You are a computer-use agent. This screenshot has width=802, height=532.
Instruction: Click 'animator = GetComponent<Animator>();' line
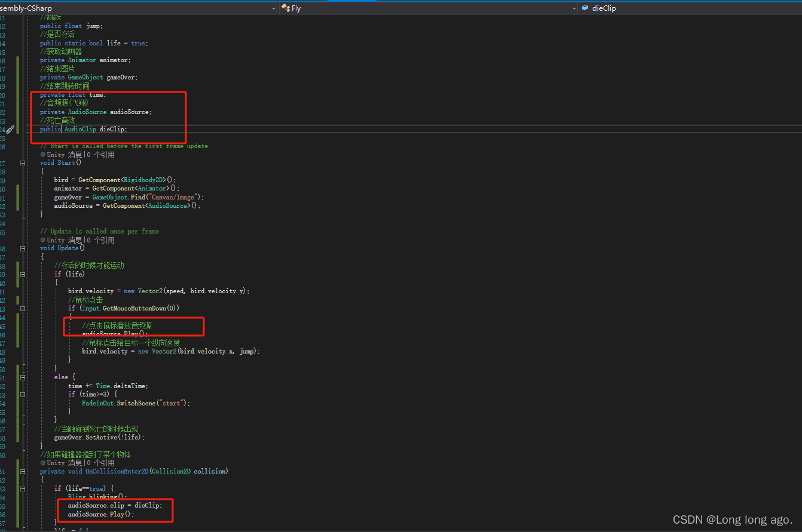pyautogui.click(x=117, y=188)
